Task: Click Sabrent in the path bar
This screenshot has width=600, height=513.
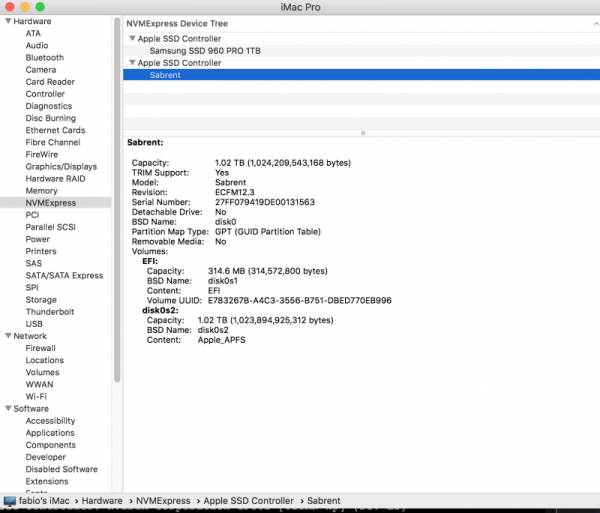Action: click(323, 501)
